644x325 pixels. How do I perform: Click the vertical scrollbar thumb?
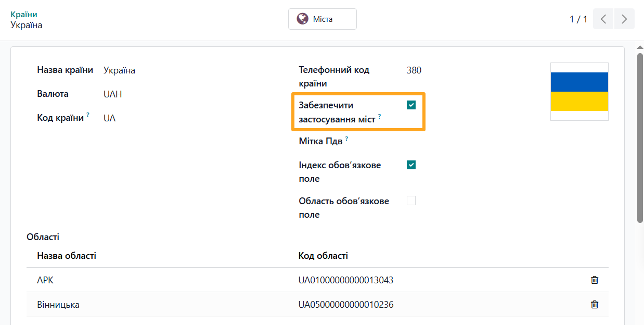click(640, 138)
